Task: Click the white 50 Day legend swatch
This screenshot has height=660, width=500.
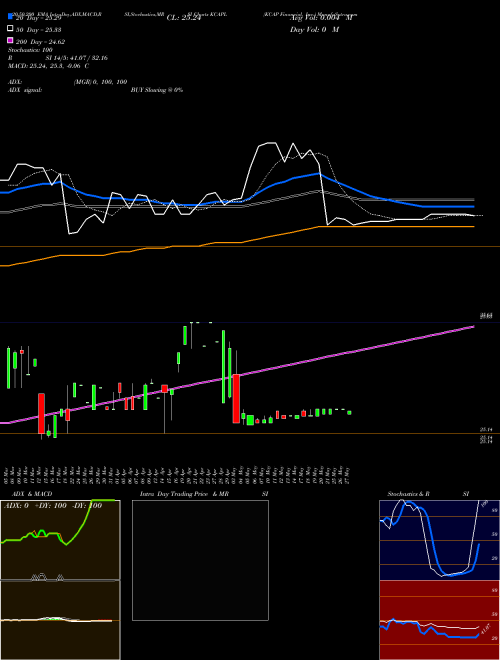Action: click(x=10, y=29)
